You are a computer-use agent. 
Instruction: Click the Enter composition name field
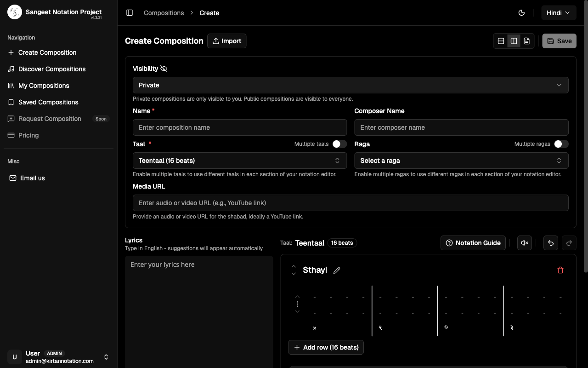240,127
